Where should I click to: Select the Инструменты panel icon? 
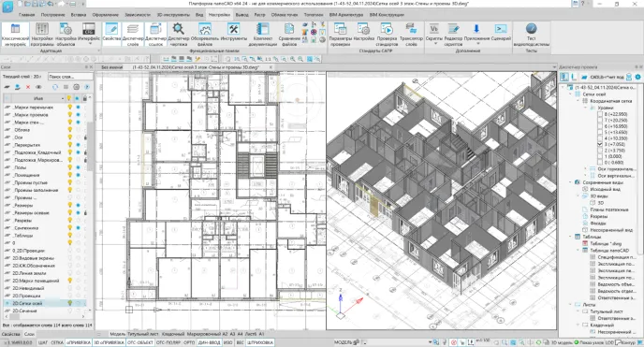coord(234,32)
